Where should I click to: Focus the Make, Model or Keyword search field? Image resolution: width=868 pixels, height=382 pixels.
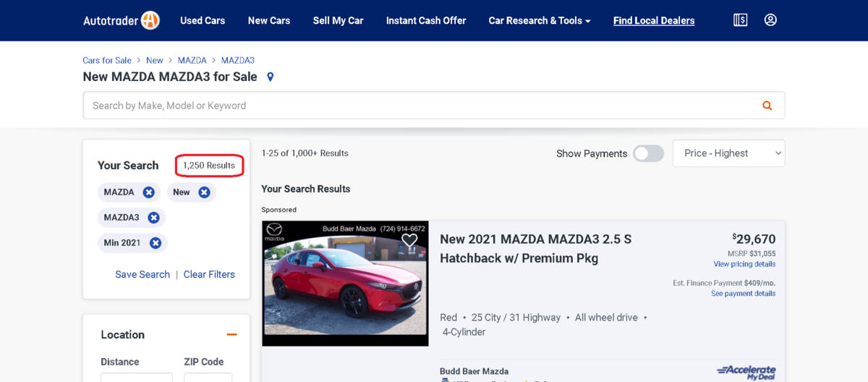tap(434, 106)
